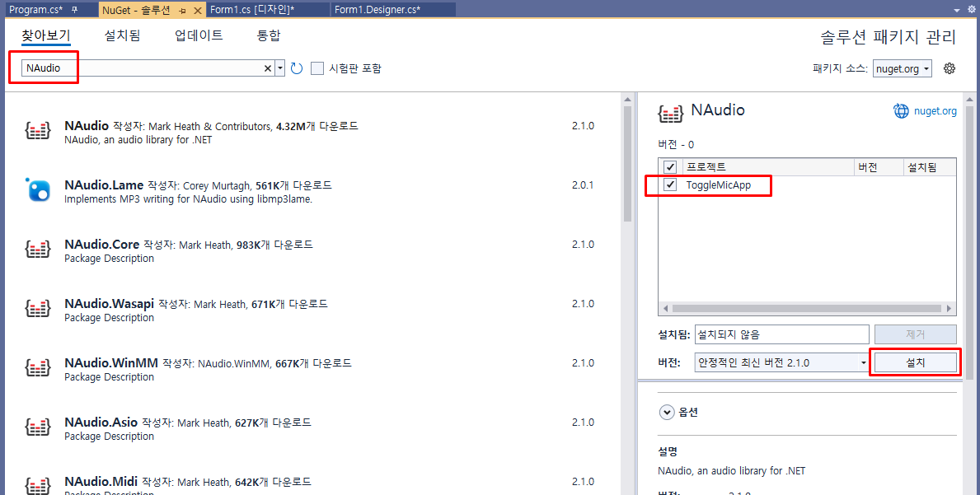Click the ToggleMicApp project name
Image resolution: width=980 pixels, height=495 pixels.
(x=718, y=184)
